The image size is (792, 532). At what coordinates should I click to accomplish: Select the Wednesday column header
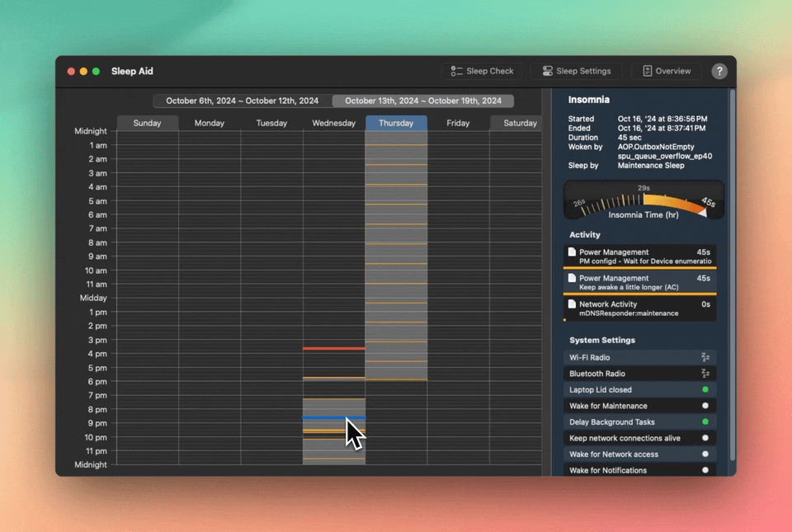334,123
